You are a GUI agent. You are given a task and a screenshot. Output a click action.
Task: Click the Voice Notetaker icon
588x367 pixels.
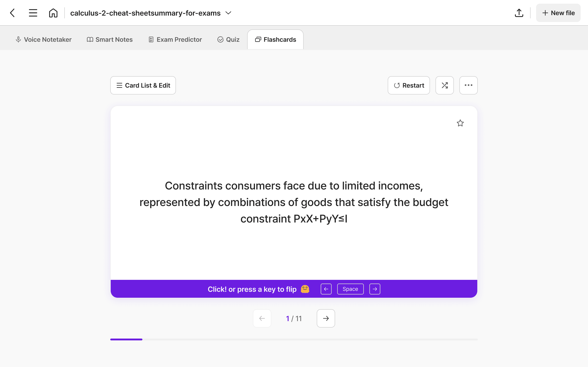pos(17,39)
